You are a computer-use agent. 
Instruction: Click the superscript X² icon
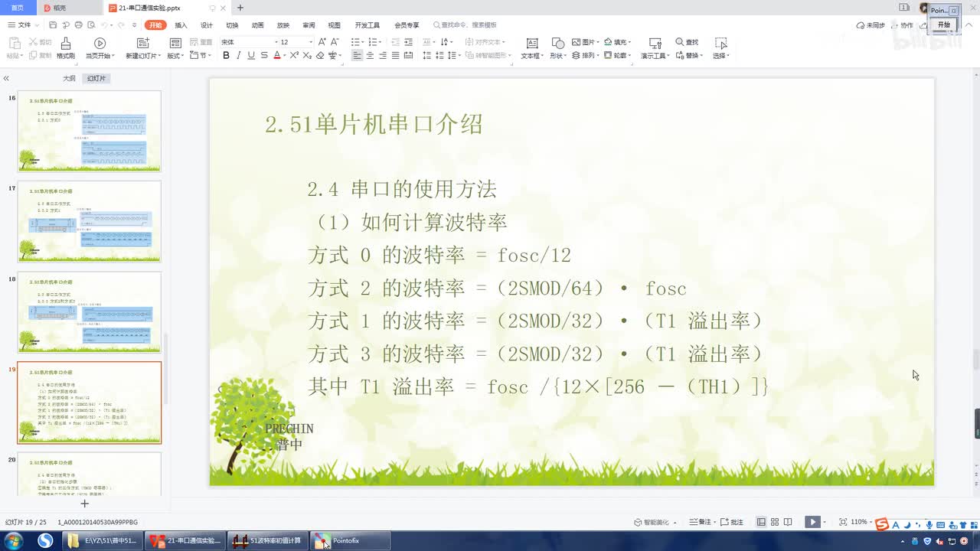pyautogui.click(x=294, y=56)
